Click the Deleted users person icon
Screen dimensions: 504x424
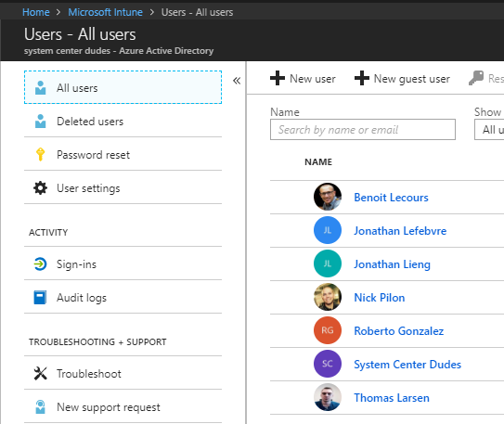(x=40, y=122)
